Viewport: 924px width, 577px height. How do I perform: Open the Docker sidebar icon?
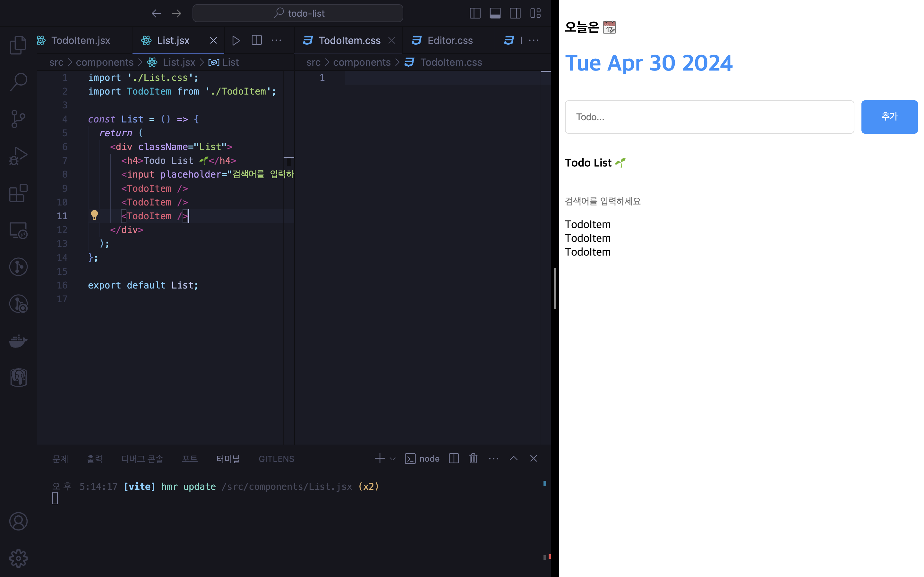point(18,341)
